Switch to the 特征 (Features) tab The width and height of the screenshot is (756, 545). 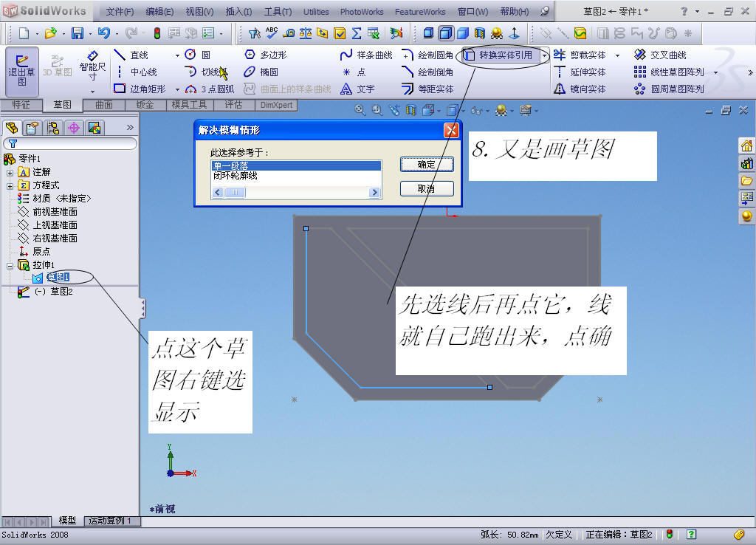[21, 105]
